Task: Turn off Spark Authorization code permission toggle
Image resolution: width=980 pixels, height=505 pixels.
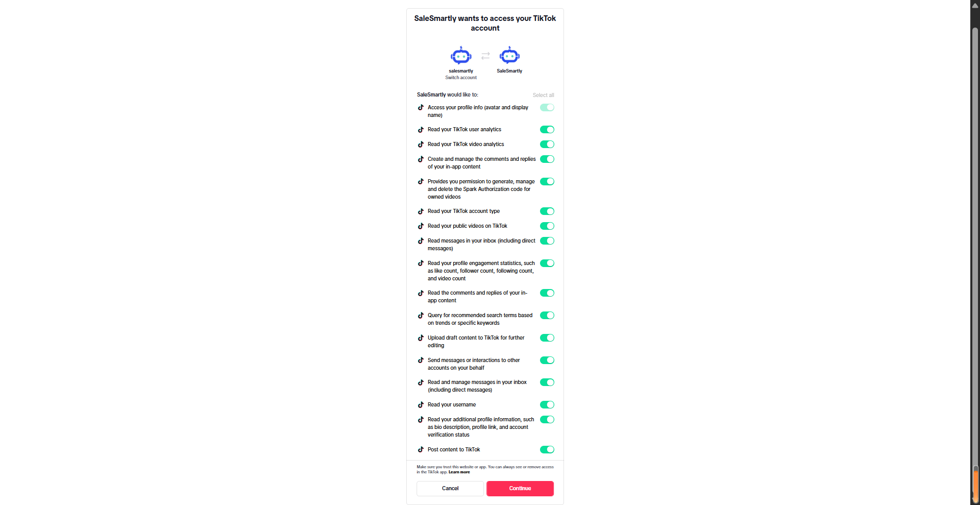Action: tap(547, 182)
